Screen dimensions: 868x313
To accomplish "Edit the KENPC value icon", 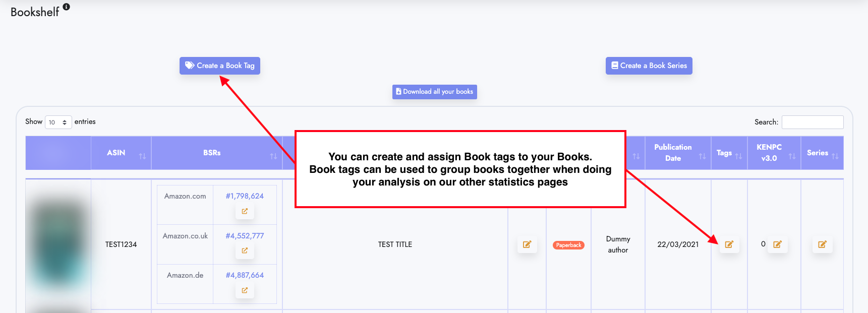I will (777, 244).
